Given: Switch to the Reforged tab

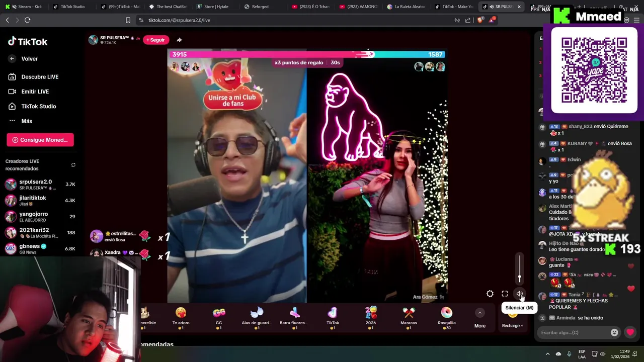Looking at the screenshot, I should pos(260,7).
